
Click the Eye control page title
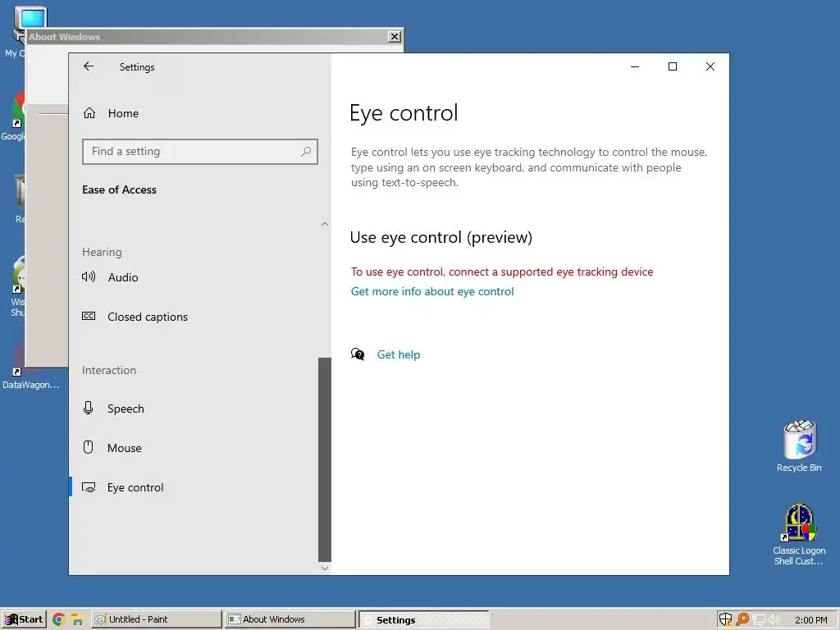pos(404,113)
